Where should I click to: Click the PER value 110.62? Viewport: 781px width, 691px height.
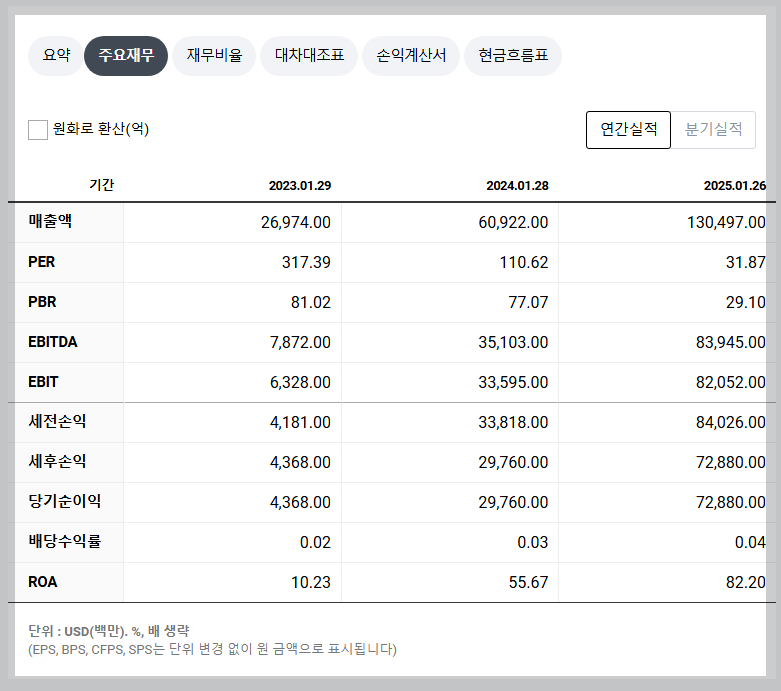coord(524,262)
